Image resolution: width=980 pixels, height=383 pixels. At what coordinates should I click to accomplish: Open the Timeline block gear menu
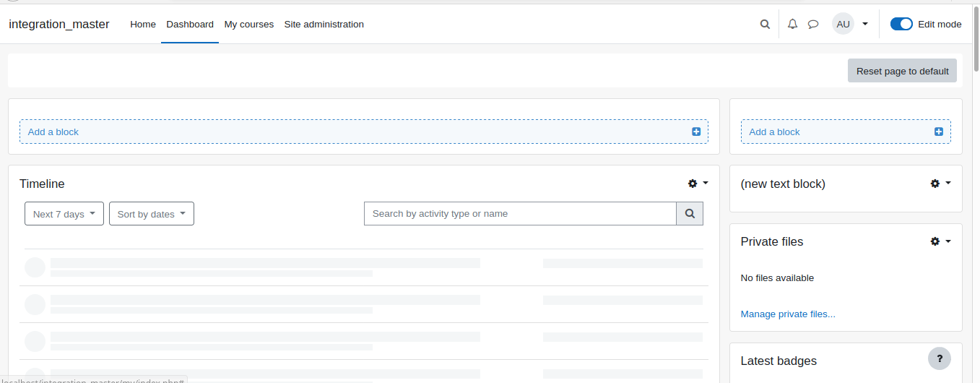[698, 184]
